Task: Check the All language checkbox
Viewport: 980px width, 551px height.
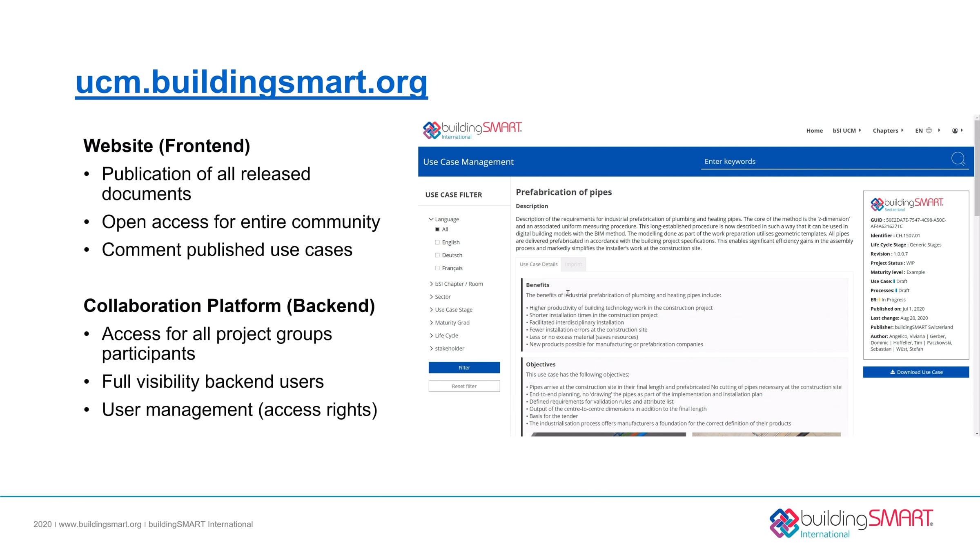Action: [x=437, y=229]
